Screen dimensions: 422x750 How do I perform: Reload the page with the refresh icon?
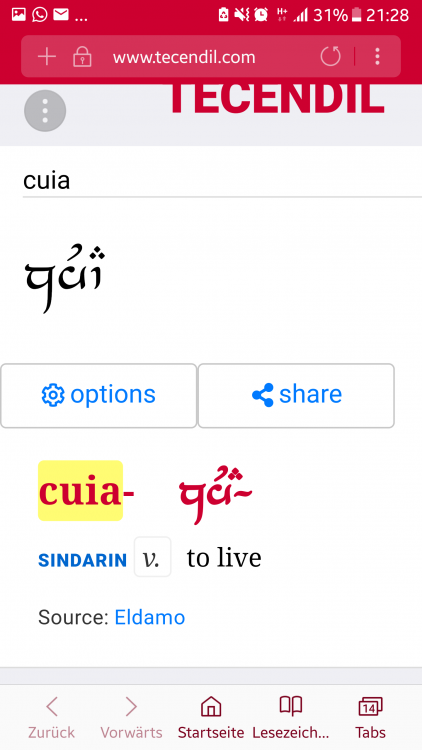(x=330, y=56)
